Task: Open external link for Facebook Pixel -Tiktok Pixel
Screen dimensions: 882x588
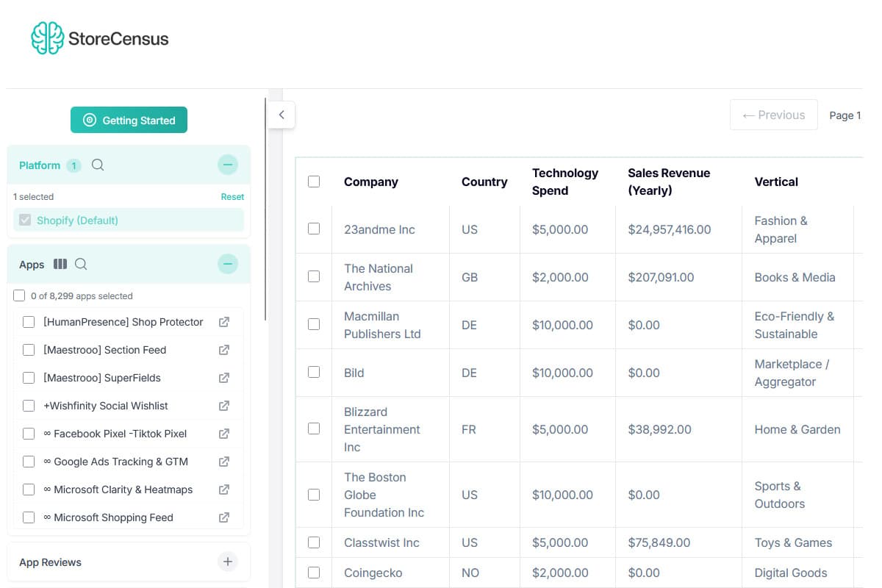Action: tap(224, 434)
